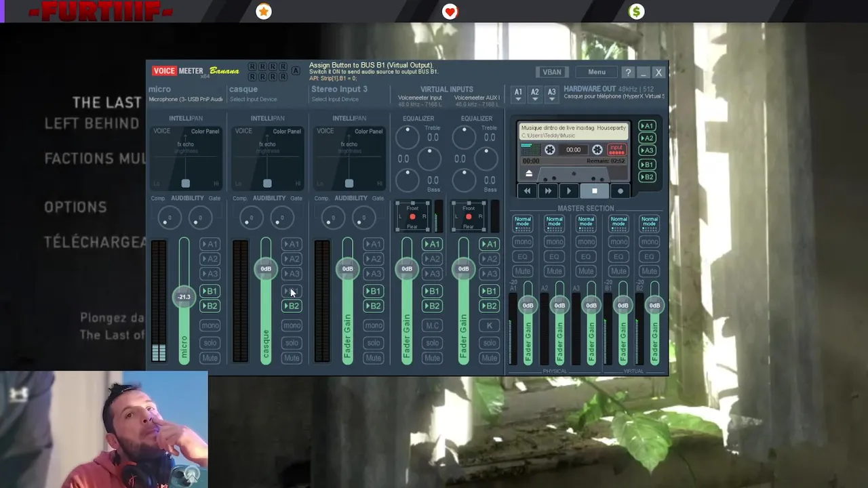Screen dimensions: 868x488
Task: Mute the B1 master bus
Action: 618,272
